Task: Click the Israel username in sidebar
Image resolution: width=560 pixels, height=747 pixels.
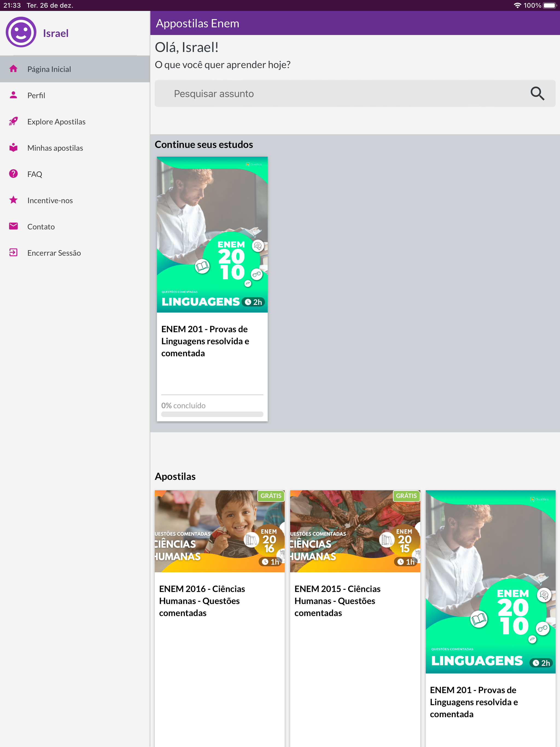Action: click(x=56, y=33)
